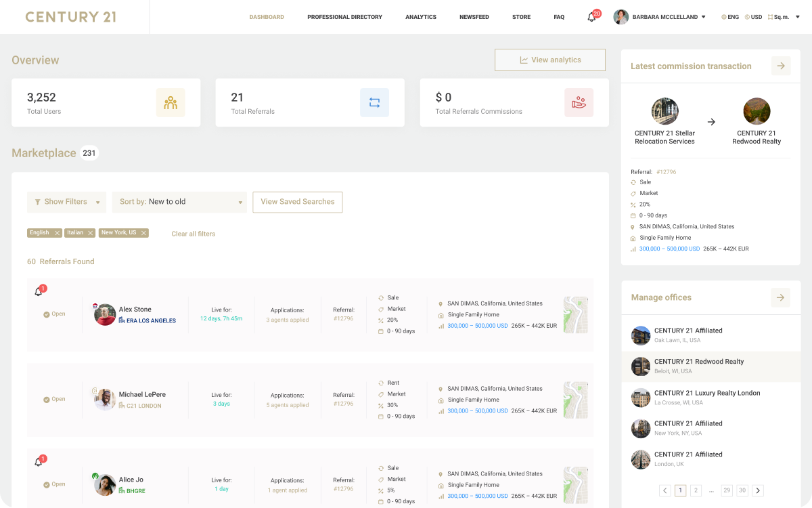Remove the Italian filter tag
This screenshot has height=508, width=812.
(x=91, y=233)
